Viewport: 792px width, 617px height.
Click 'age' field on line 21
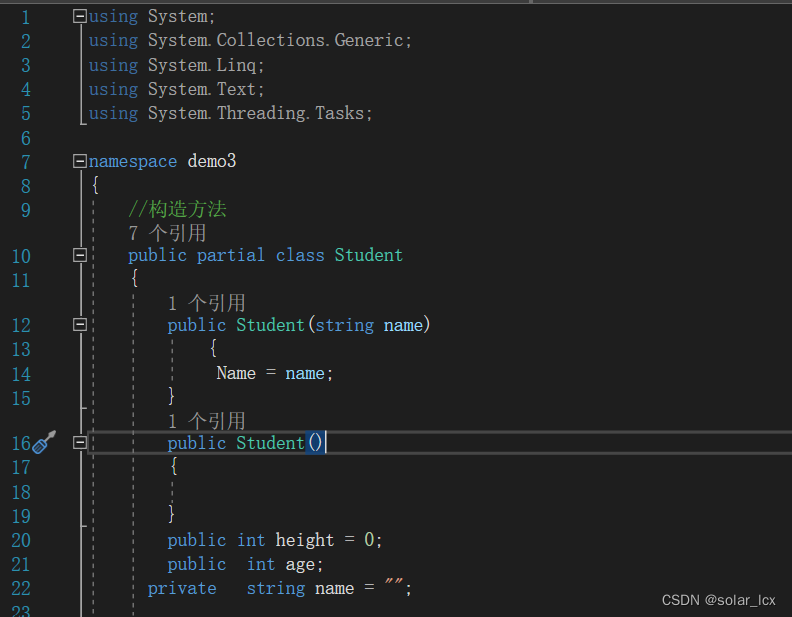click(x=300, y=565)
